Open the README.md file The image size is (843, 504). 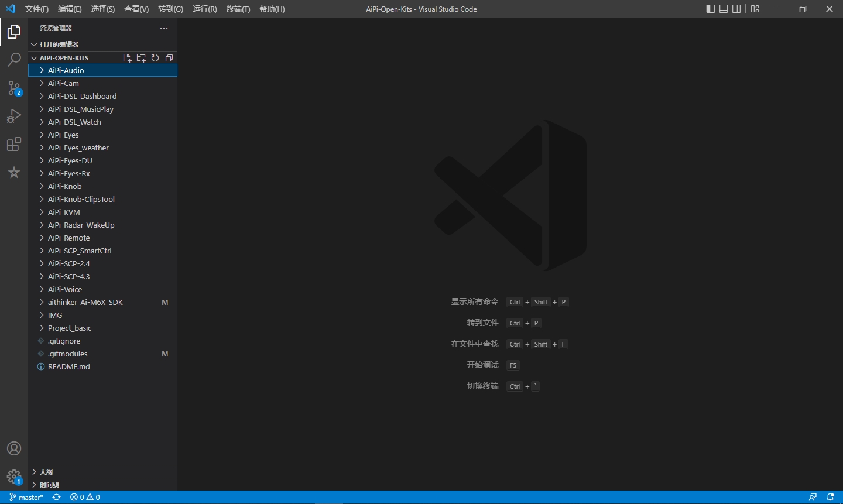click(x=102, y=366)
